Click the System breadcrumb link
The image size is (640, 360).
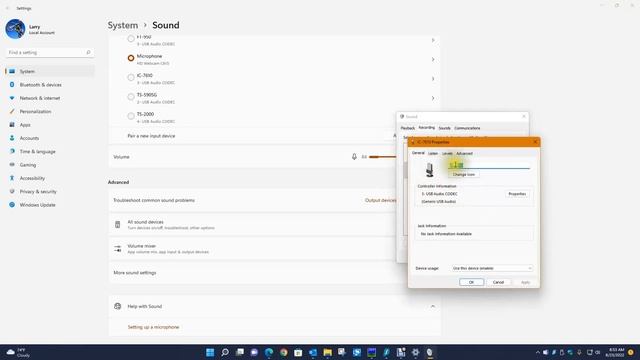(x=123, y=25)
